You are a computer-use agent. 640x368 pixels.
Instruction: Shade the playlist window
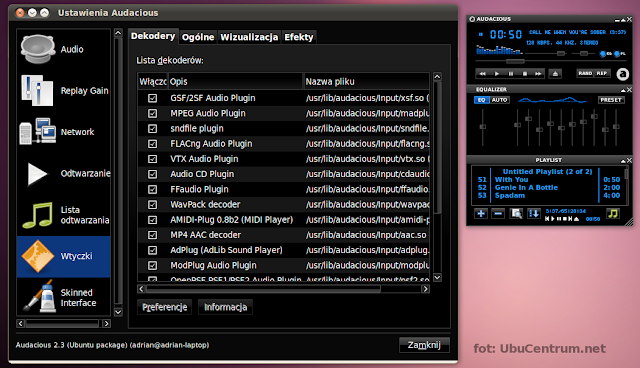click(x=623, y=161)
